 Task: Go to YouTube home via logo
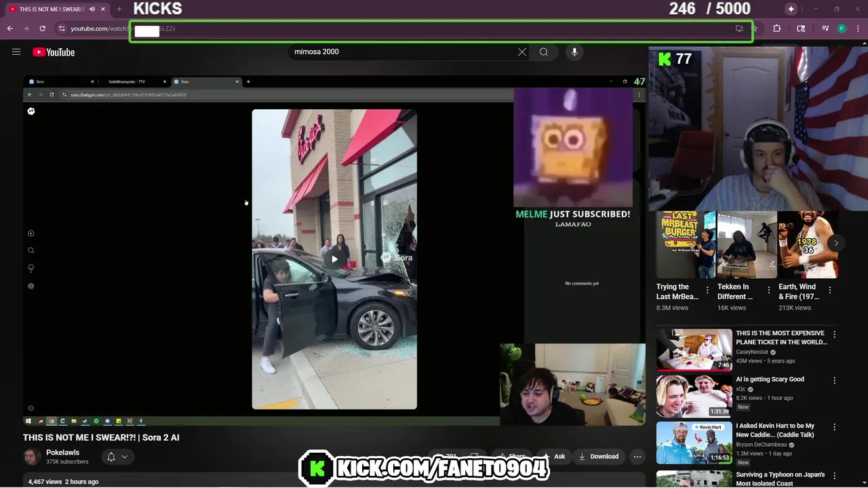pyautogui.click(x=54, y=52)
